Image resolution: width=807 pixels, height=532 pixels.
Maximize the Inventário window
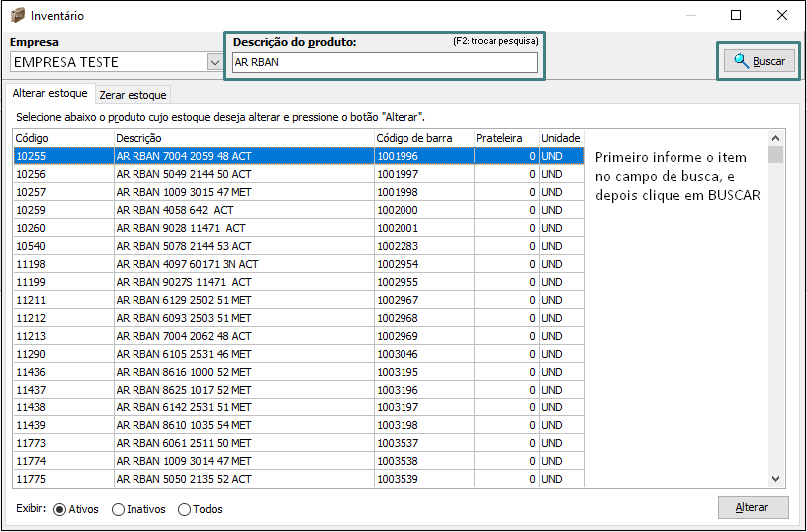point(736,16)
